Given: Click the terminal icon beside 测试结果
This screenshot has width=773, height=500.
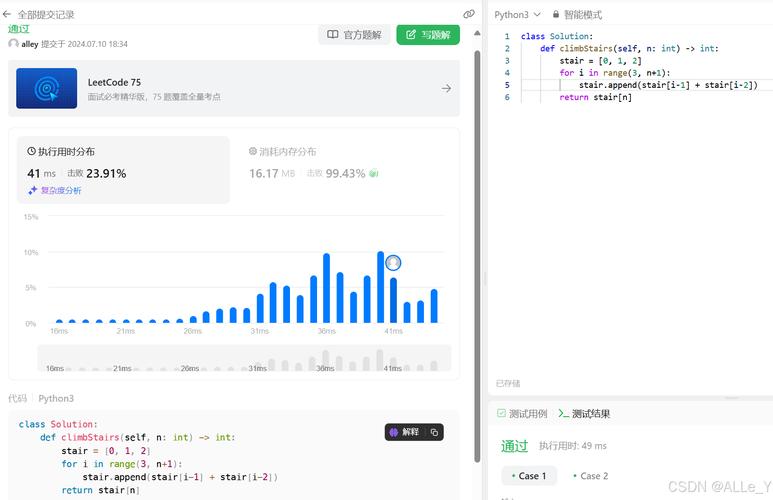Looking at the screenshot, I should pyautogui.click(x=563, y=413).
